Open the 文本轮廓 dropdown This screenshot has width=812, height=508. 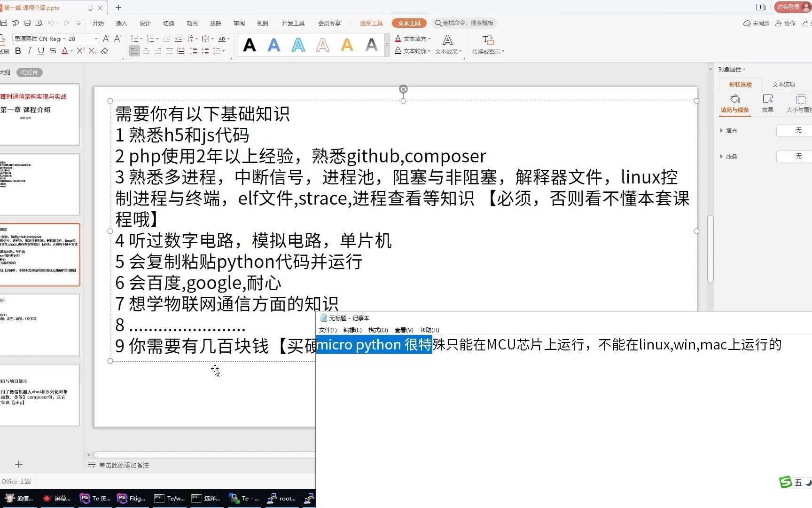click(x=413, y=51)
